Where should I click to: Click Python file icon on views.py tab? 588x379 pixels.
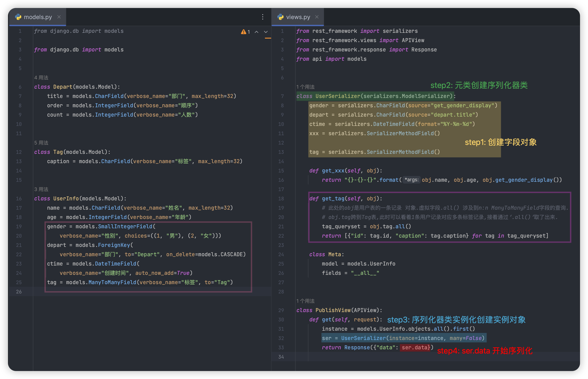(x=280, y=17)
